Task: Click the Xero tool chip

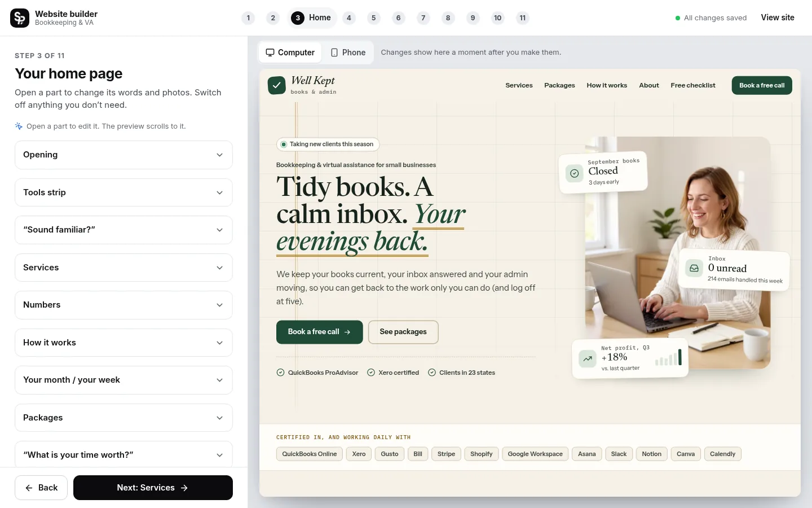Action: (359, 454)
